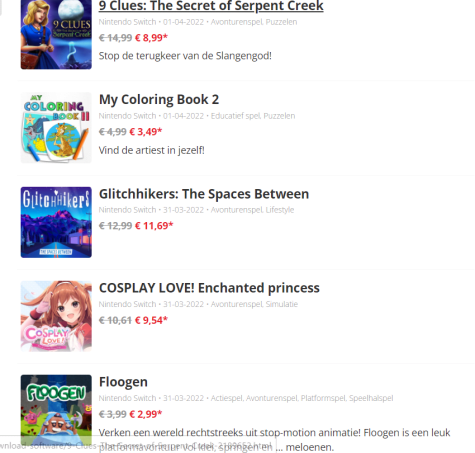Select the COSPLAY LOVE anime cover thumbnail
Viewport: 475px width, 453px height.
tap(56, 316)
